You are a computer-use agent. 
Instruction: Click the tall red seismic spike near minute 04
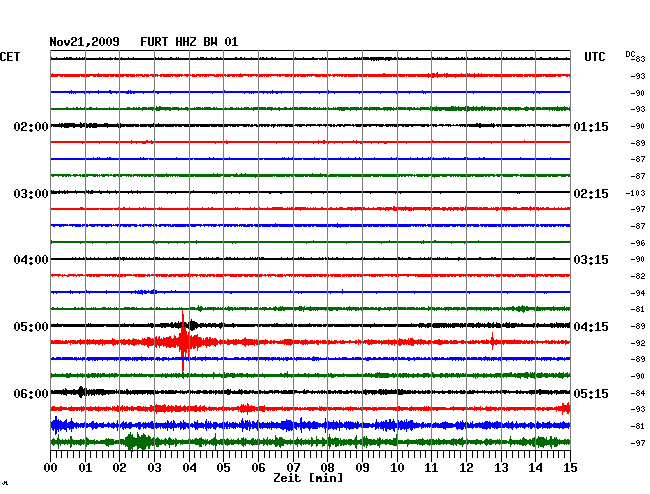[x=183, y=341]
